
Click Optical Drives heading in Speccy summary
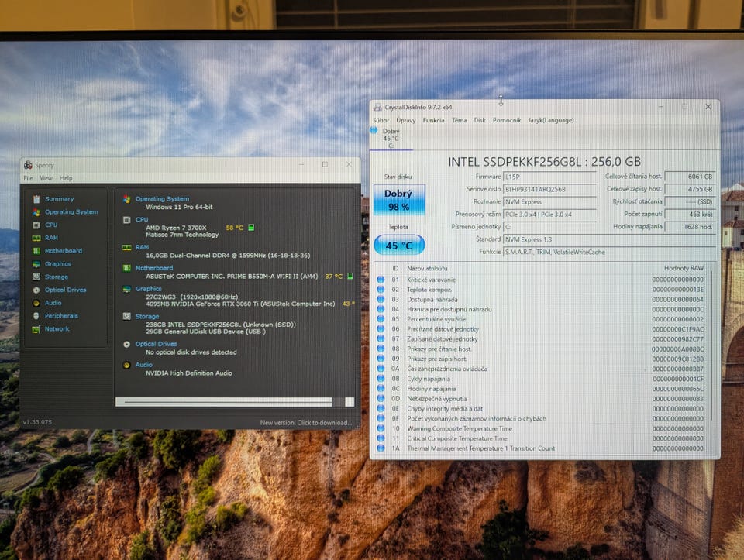click(x=156, y=344)
